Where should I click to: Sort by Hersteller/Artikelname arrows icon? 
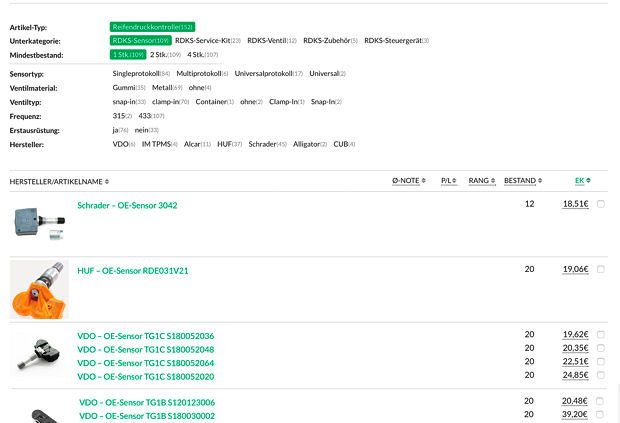coord(107,181)
